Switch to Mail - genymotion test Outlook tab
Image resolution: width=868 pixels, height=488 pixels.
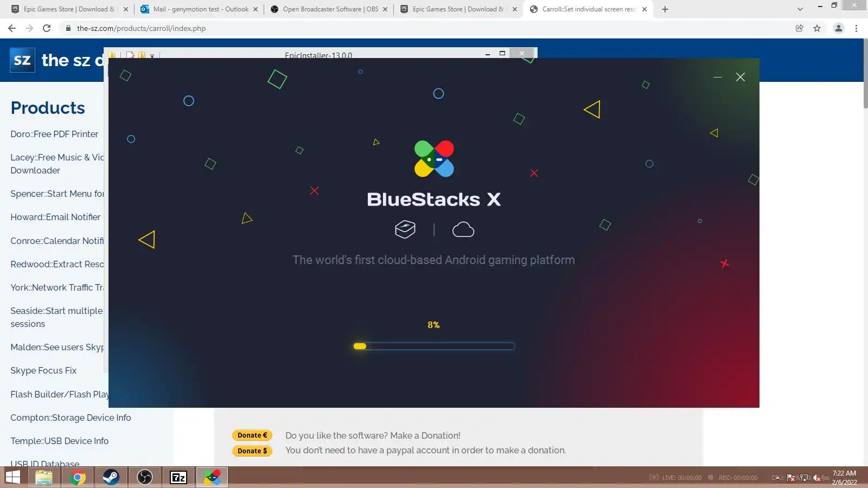pyautogui.click(x=200, y=9)
